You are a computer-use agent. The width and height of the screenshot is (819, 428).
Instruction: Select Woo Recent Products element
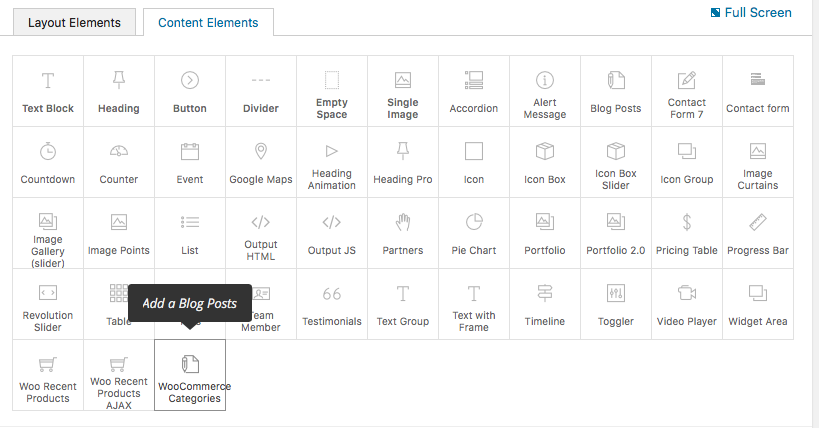(48, 375)
